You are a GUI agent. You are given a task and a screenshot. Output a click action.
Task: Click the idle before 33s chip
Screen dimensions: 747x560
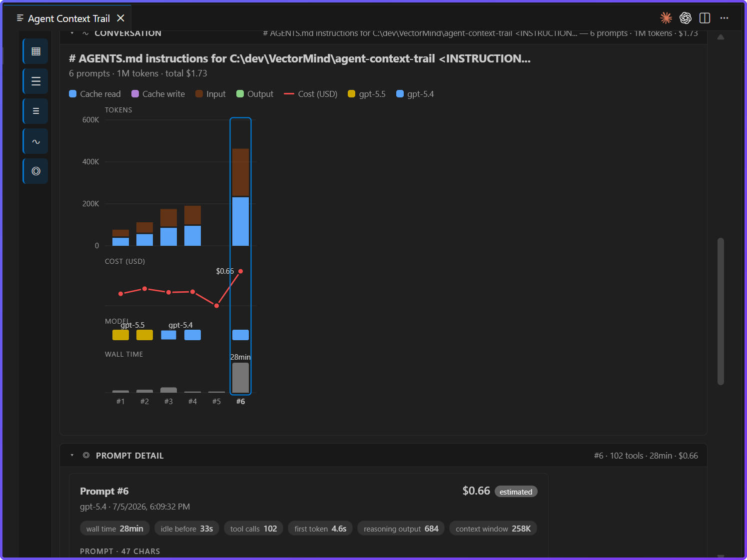187,529
